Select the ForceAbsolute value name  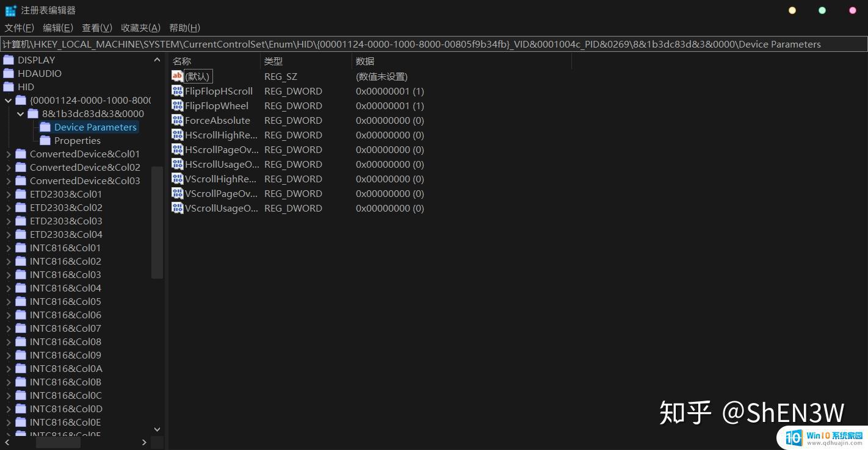pyautogui.click(x=217, y=120)
